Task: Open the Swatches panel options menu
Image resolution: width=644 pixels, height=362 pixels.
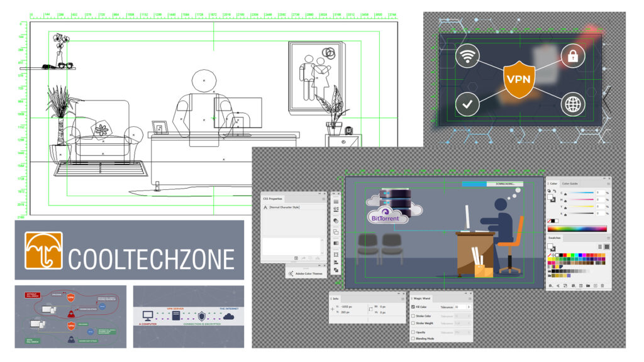Action: tap(608, 238)
